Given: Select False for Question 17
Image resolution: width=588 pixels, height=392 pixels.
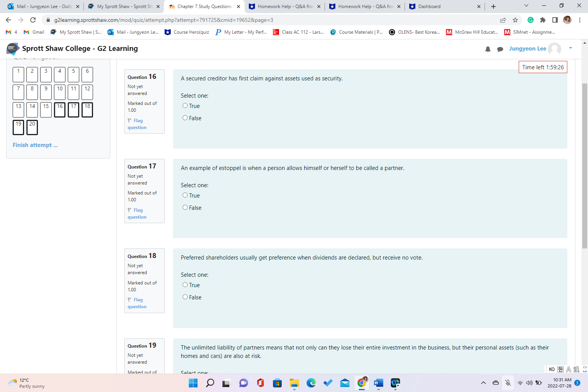Looking at the screenshot, I should coord(185,207).
